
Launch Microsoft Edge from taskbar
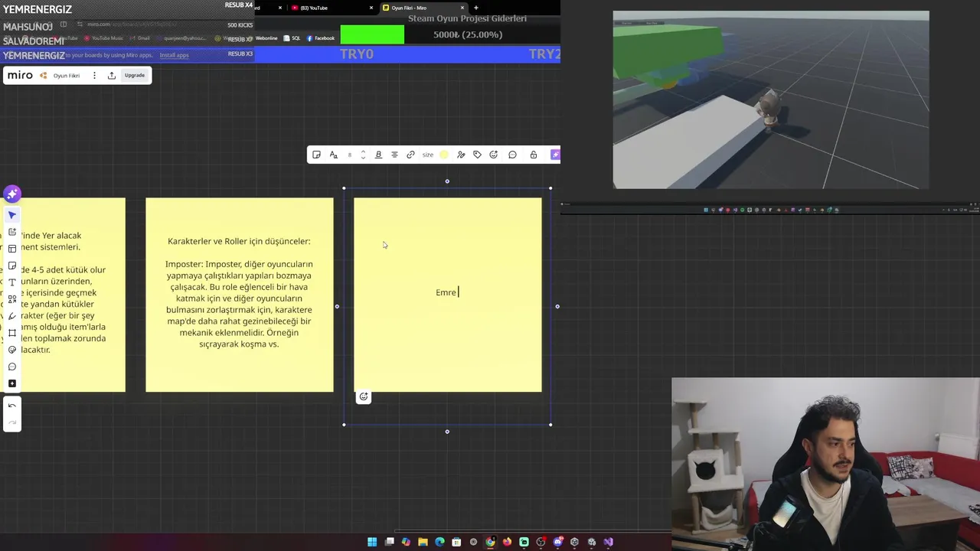[x=439, y=542]
